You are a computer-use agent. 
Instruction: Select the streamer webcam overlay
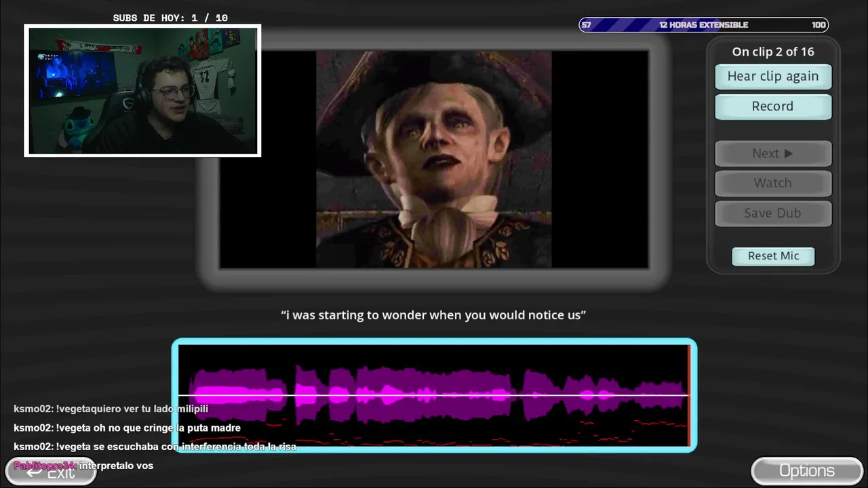tap(142, 91)
